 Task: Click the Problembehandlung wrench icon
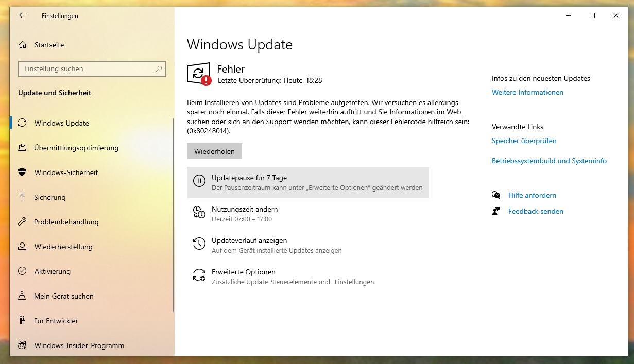click(x=22, y=222)
